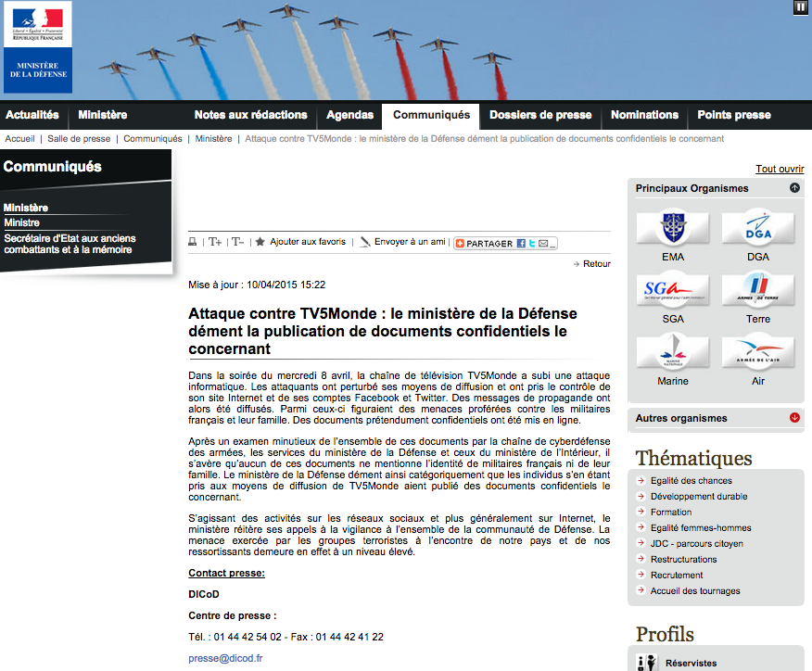Open the Recrutement thematic link
This screenshot has height=671, width=812.
pos(677,576)
